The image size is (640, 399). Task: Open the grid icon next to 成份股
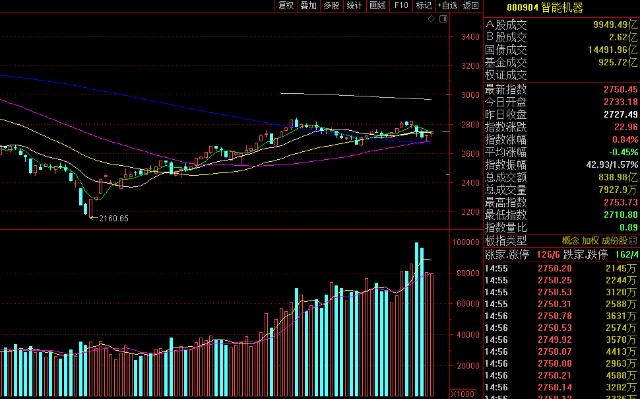coord(633,240)
